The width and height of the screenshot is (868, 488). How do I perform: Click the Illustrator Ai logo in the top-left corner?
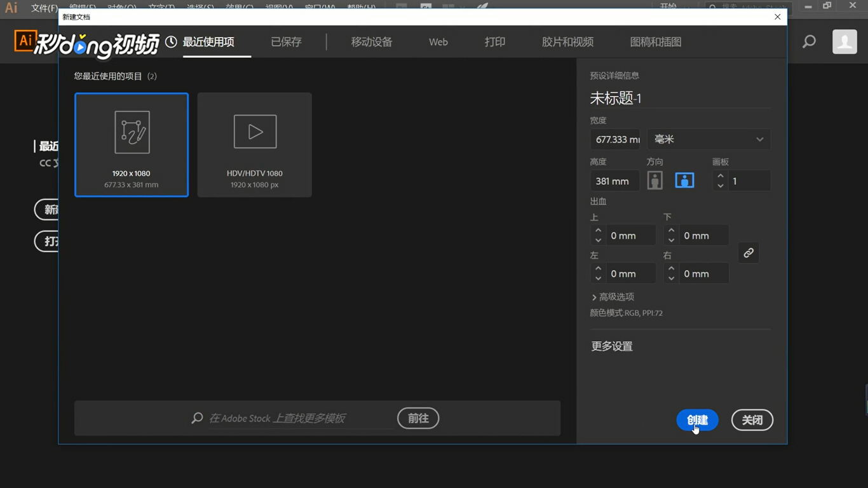(11, 8)
